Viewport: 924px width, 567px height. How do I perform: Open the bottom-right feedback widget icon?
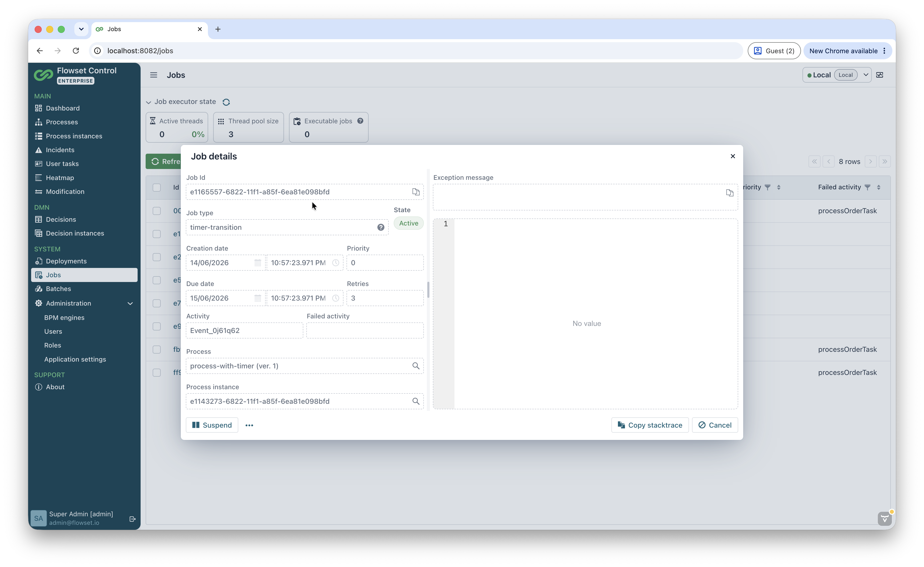tap(885, 519)
